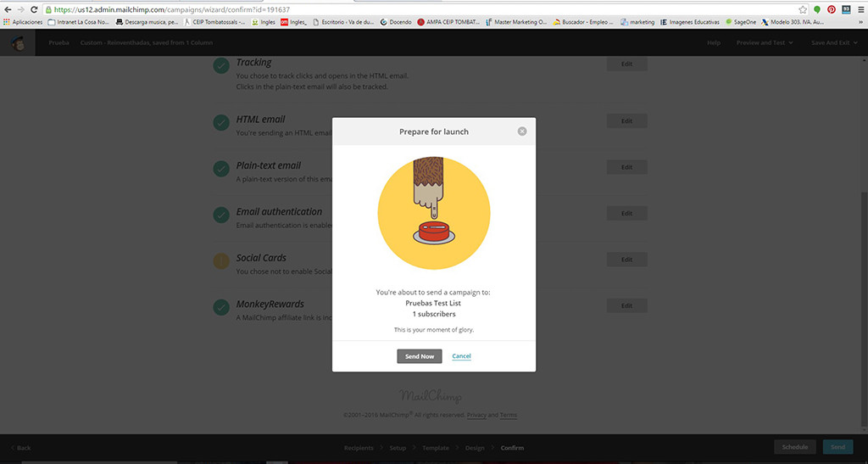Click the MonkeyRewards checkmark icon
Image resolution: width=868 pixels, height=464 pixels.
point(221,307)
